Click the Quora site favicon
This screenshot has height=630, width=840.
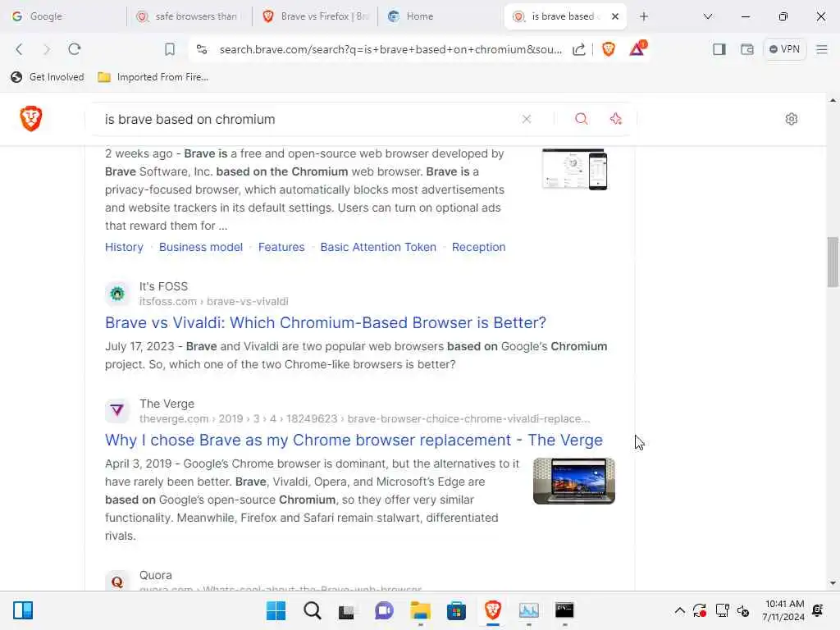point(117,582)
